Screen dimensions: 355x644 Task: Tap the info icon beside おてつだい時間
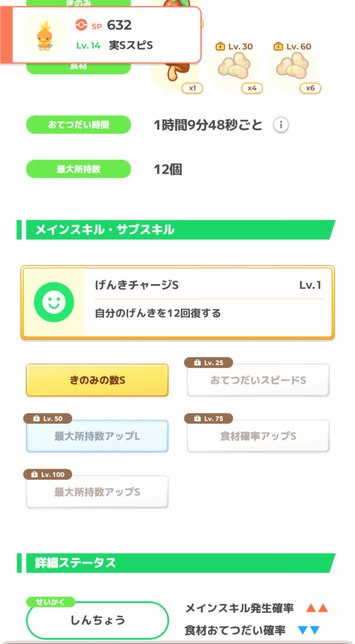tap(281, 125)
